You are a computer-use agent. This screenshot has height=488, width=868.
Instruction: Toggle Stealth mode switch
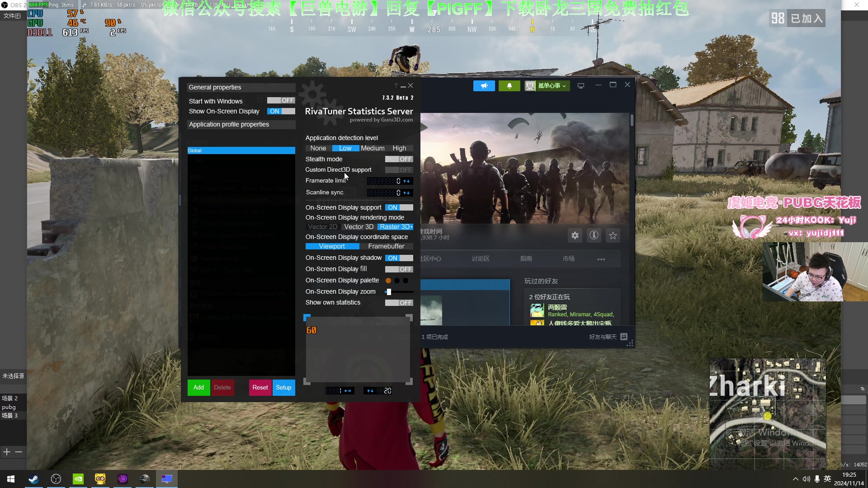(x=399, y=160)
